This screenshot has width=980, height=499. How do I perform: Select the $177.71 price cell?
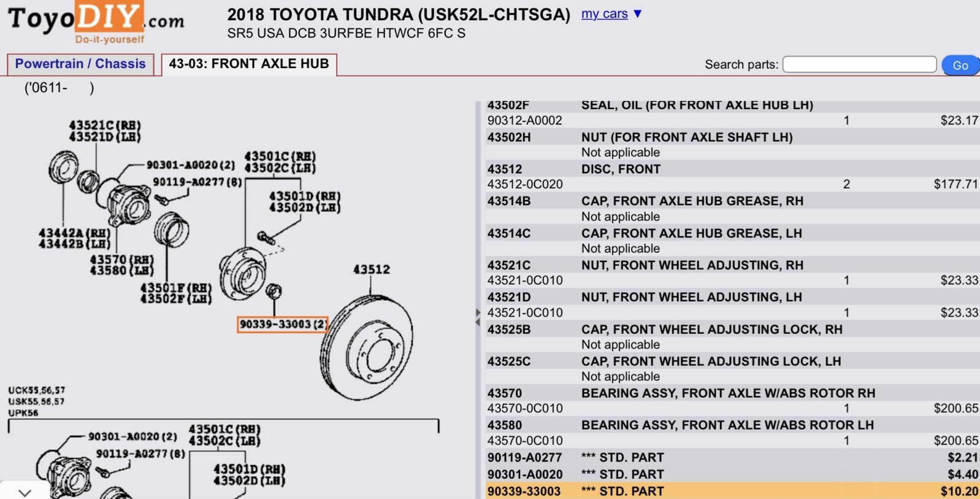point(955,184)
